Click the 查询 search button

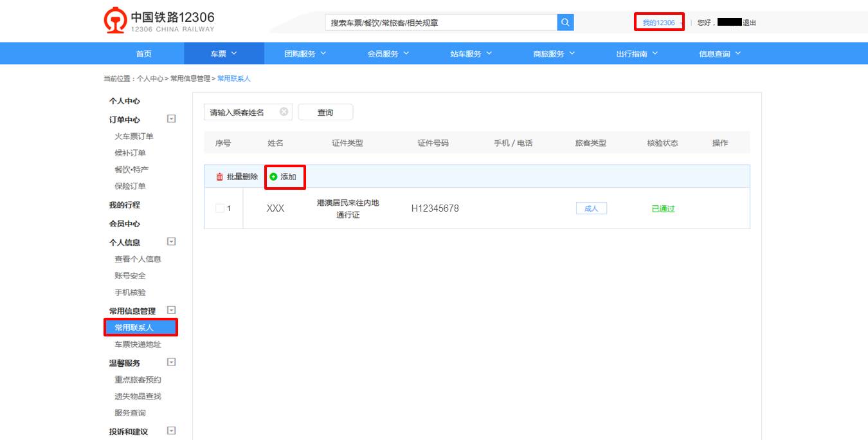click(x=325, y=113)
